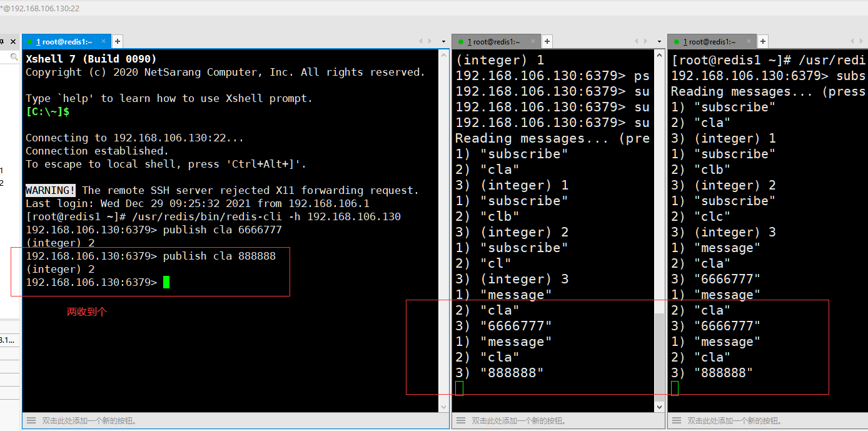
Task: Close the middle pane's root@redis1 tab
Action: (533, 42)
